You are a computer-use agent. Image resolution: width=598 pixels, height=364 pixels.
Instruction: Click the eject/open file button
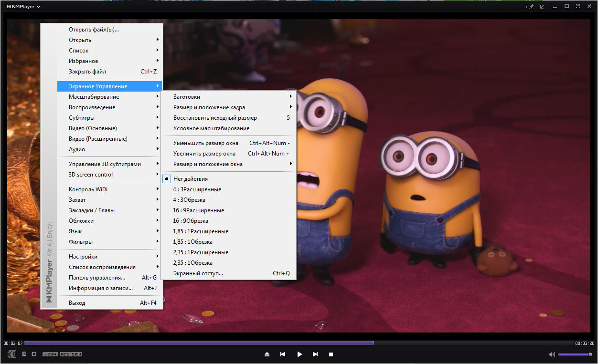tap(267, 354)
